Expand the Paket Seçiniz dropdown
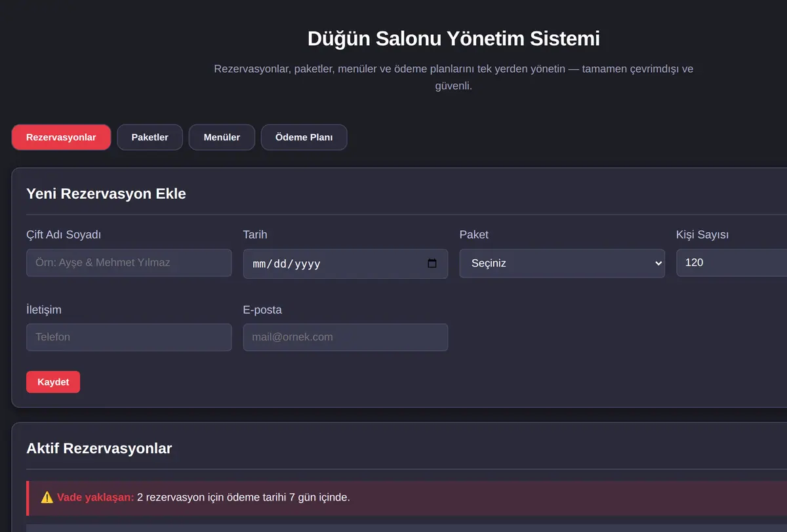787x532 pixels. tap(562, 263)
